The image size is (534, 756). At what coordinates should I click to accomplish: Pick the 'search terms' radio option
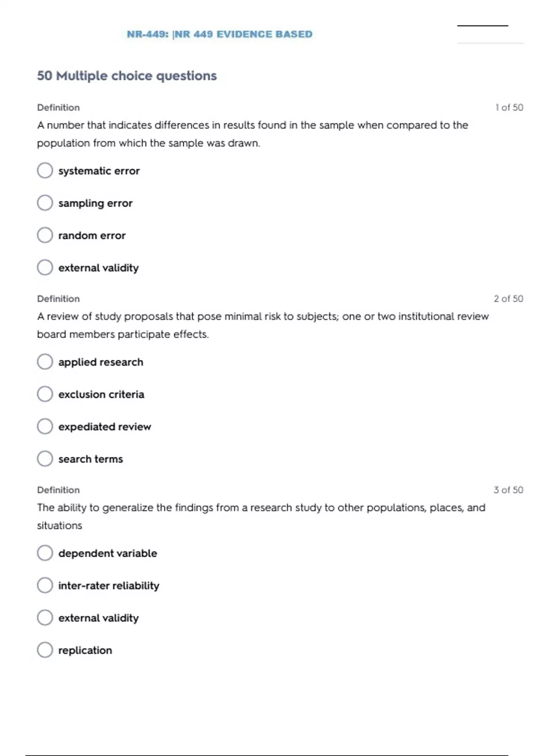(x=45, y=458)
